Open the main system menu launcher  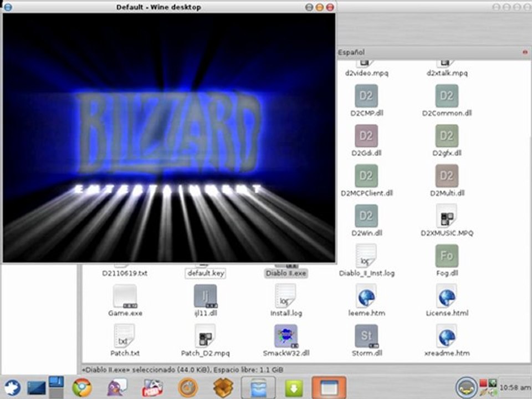(12, 387)
